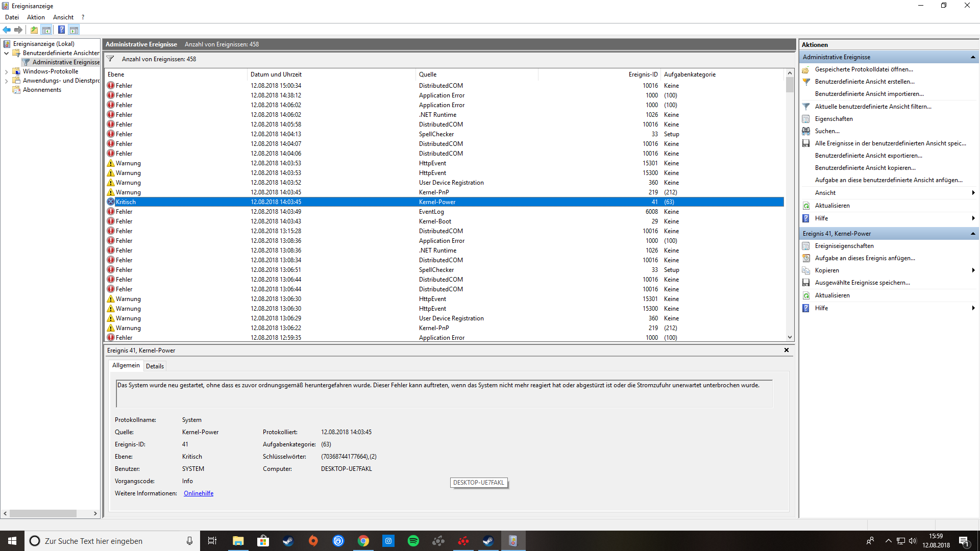Toggle action pane toolbar icon
The height and width of the screenshot is (551, 980).
pyautogui.click(x=74, y=30)
